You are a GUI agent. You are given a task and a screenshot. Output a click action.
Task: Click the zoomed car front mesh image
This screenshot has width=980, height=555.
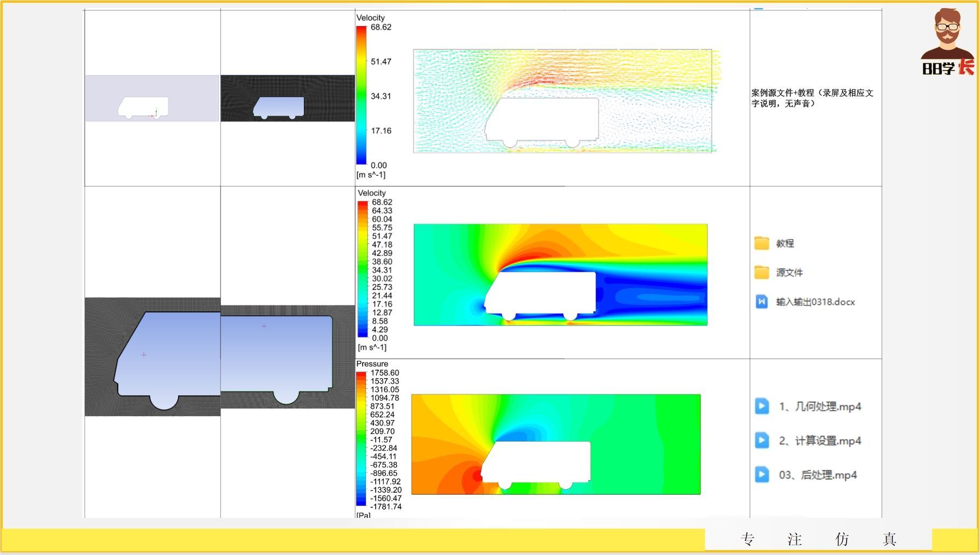point(152,357)
